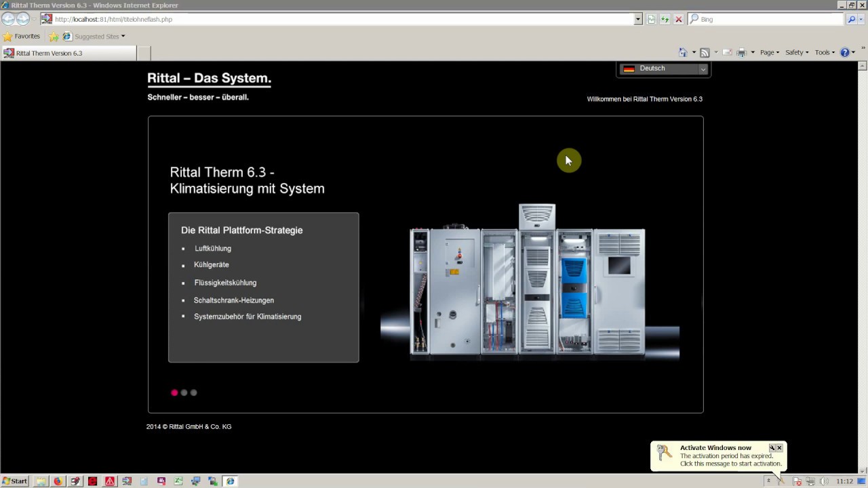This screenshot has width=868, height=488.
Task: Open the Favorites button
Action: [21, 37]
